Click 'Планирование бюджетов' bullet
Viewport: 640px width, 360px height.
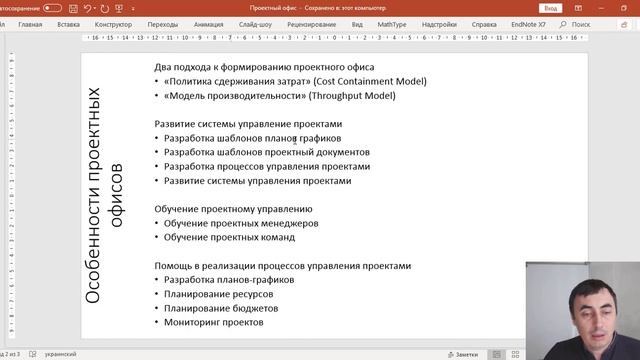(x=221, y=308)
